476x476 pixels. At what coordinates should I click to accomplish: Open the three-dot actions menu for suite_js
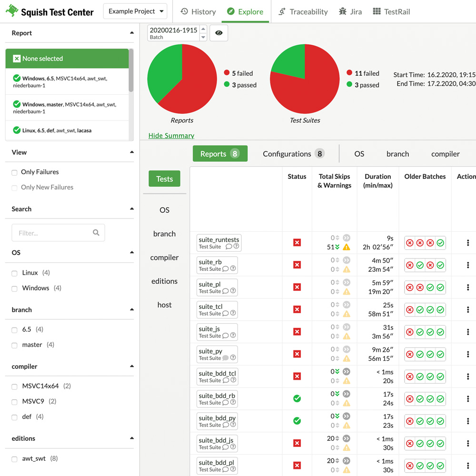tap(468, 332)
